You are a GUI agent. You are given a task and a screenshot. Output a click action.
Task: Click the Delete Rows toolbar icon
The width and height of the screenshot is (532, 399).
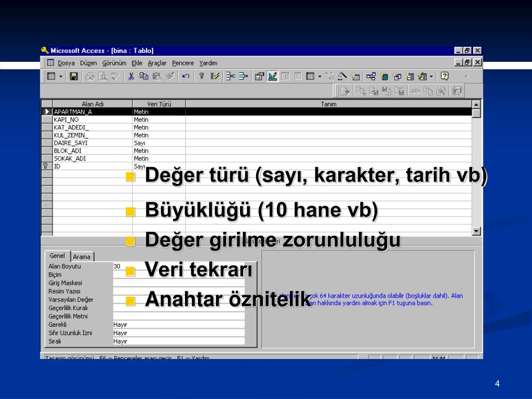pyautogui.click(x=243, y=76)
